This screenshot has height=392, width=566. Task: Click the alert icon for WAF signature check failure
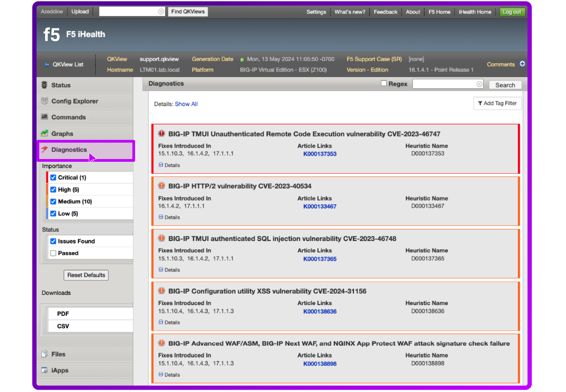point(161,343)
